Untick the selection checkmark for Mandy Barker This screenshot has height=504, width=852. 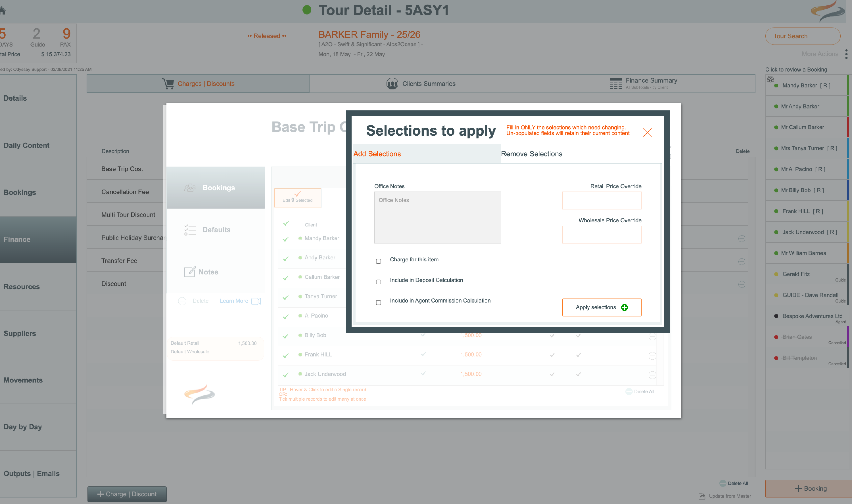coord(285,239)
